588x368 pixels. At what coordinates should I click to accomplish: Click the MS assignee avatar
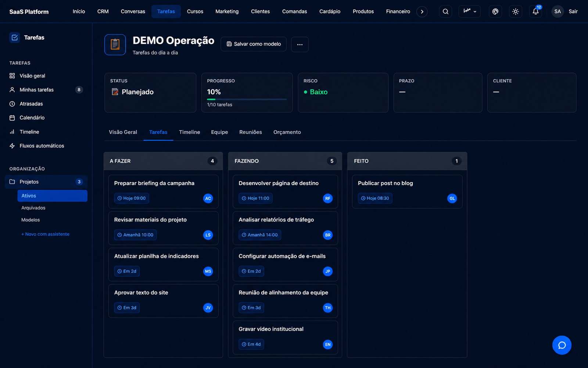208,271
